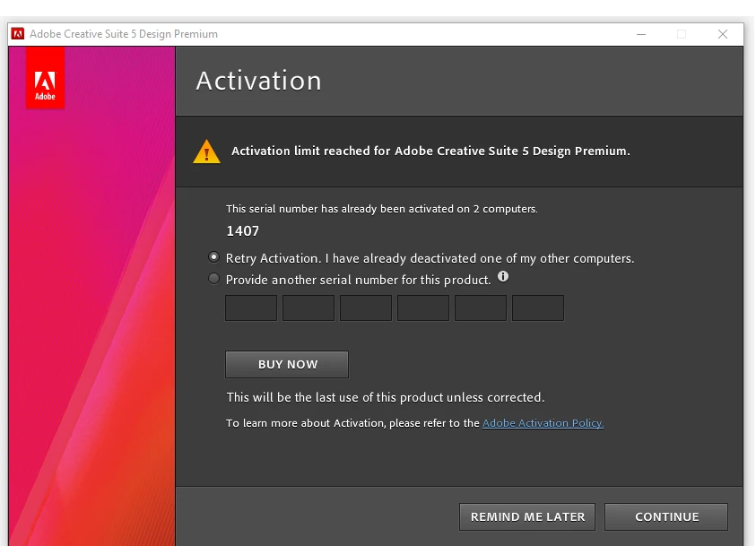Click the first serial number box
Image resolution: width=756 pixels, height=546 pixels.
(251, 308)
